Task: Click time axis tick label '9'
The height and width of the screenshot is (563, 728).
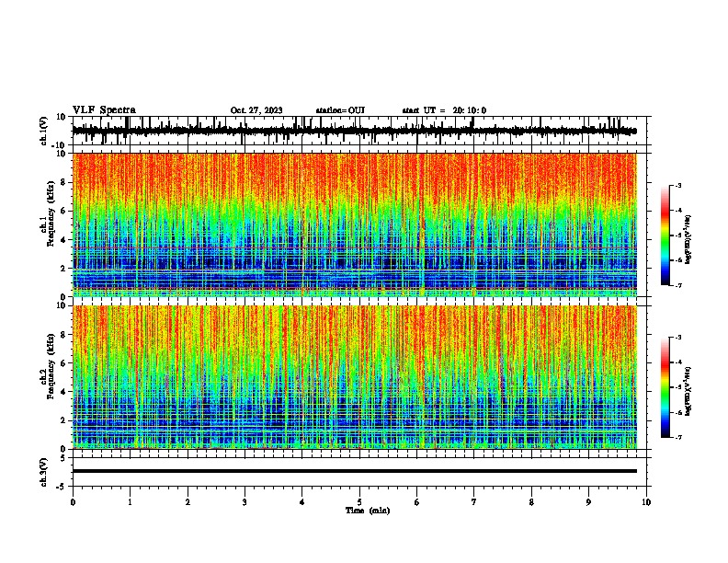Action: [x=588, y=502]
